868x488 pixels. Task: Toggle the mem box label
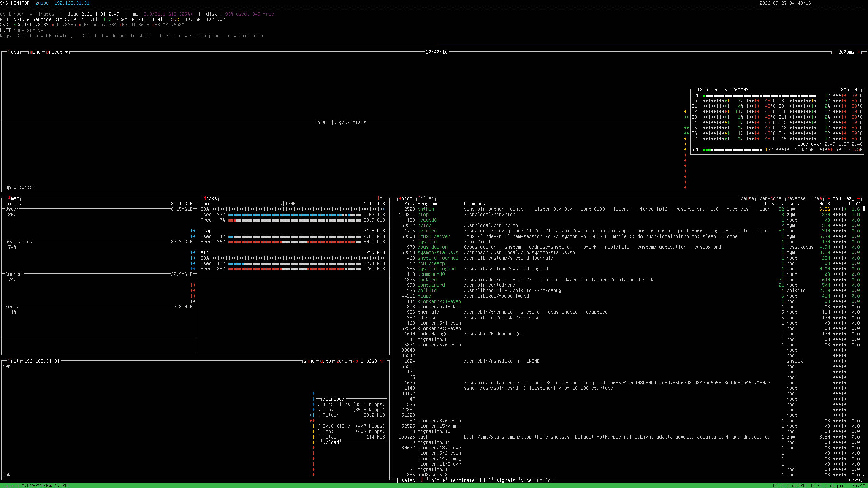14,198
